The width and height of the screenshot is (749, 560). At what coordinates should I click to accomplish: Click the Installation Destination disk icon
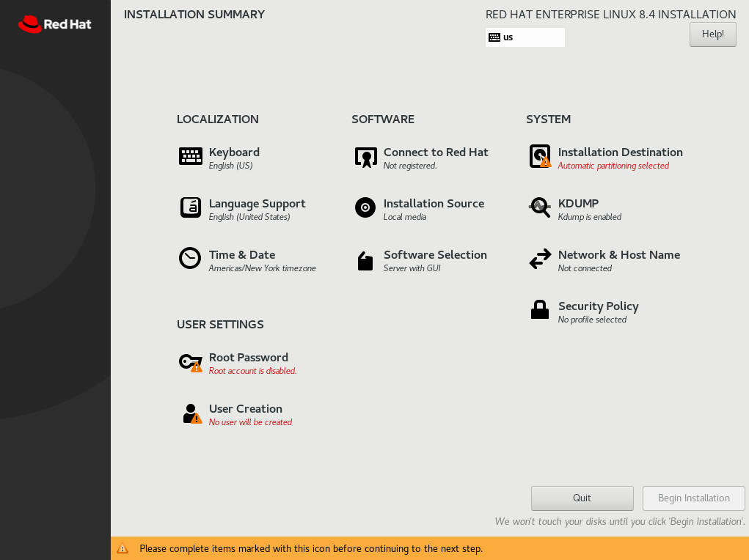coord(540,156)
